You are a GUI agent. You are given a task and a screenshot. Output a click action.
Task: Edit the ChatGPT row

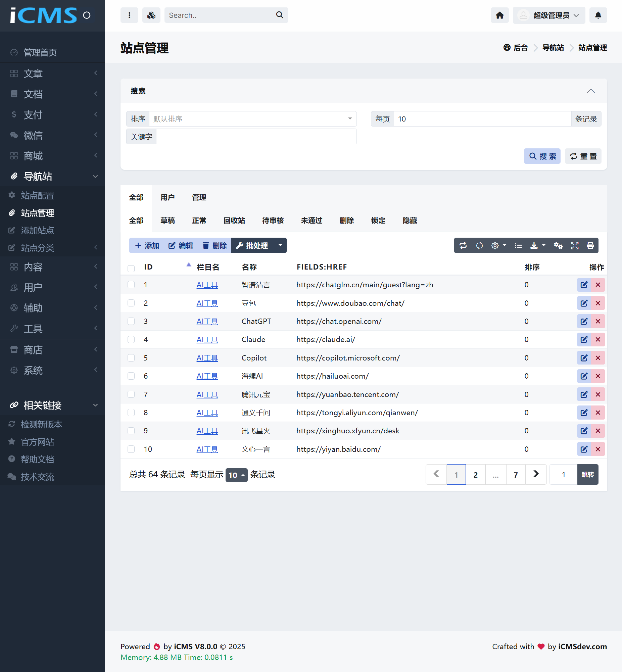584,321
